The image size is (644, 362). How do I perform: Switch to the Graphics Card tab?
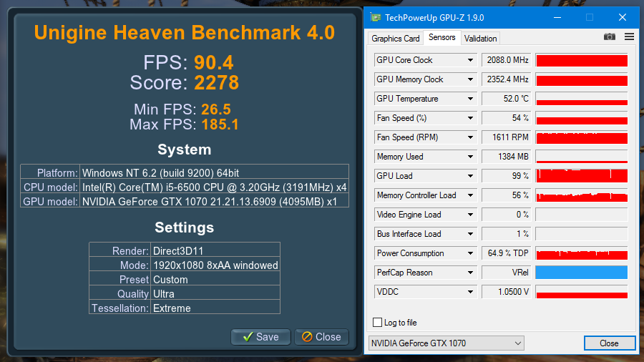[395, 38]
